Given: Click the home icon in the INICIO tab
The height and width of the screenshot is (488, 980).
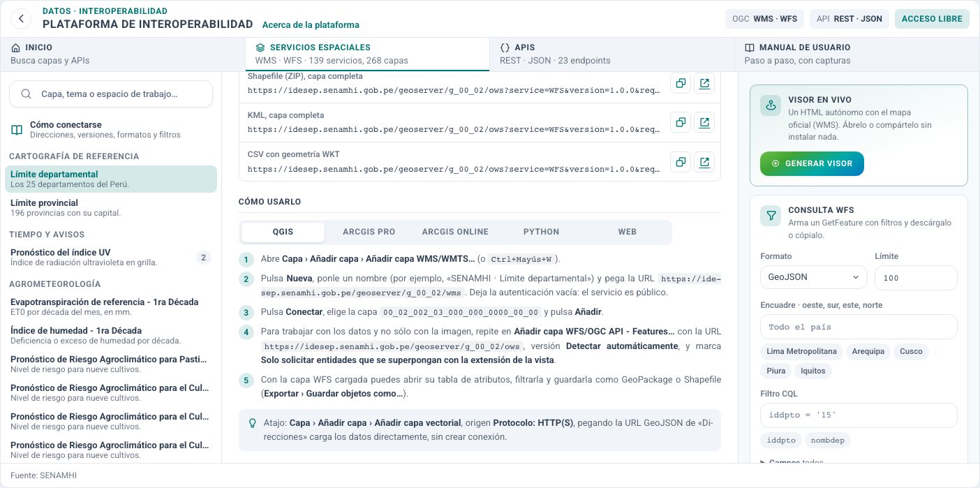Looking at the screenshot, I should pyautogui.click(x=15, y=47).
